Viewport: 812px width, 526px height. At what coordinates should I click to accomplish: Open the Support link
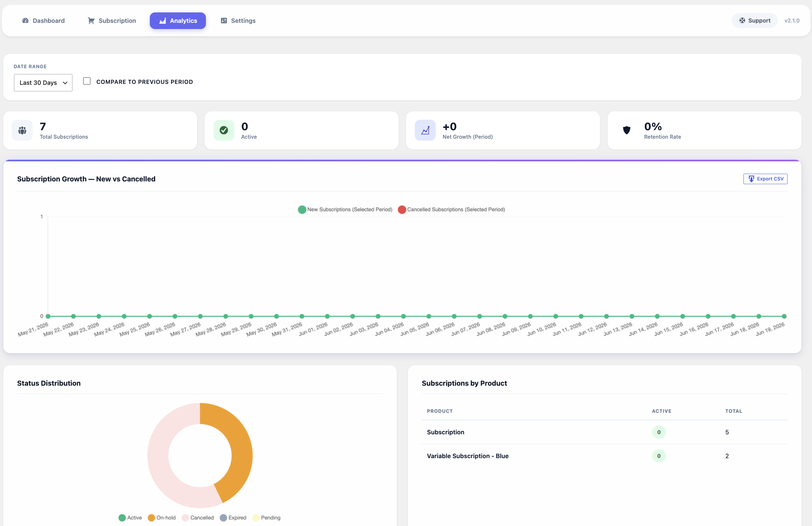click(755, 21)
